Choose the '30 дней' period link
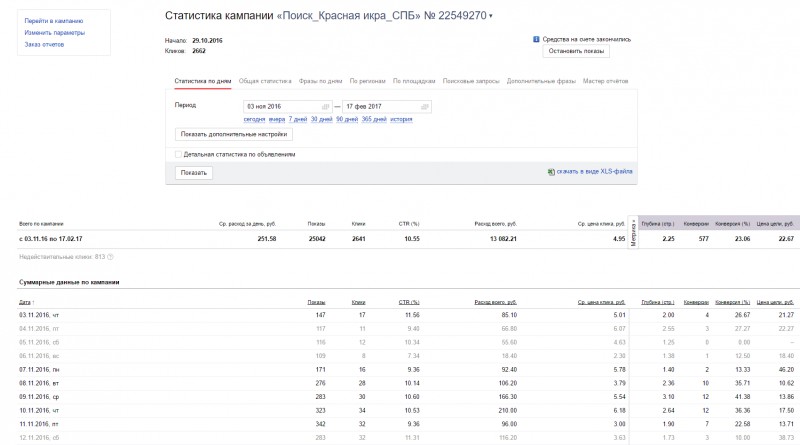This screenshot has width=800, height=445. point(321,119)
